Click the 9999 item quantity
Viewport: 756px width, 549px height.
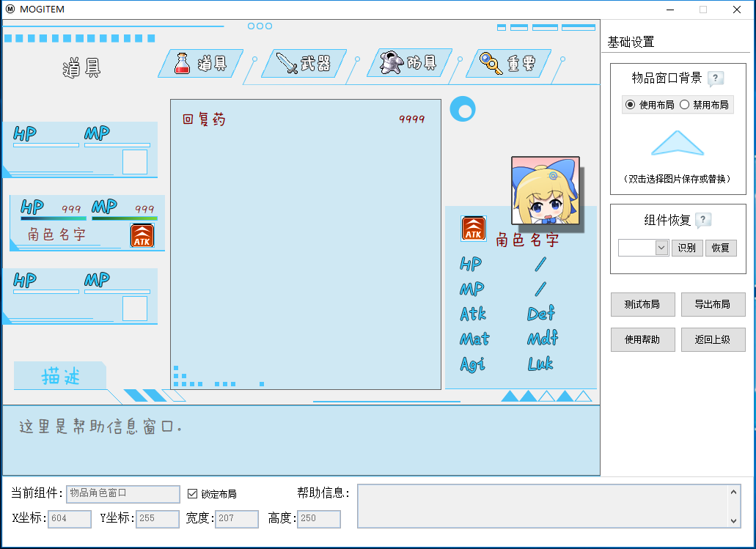[x=412, y=119]
